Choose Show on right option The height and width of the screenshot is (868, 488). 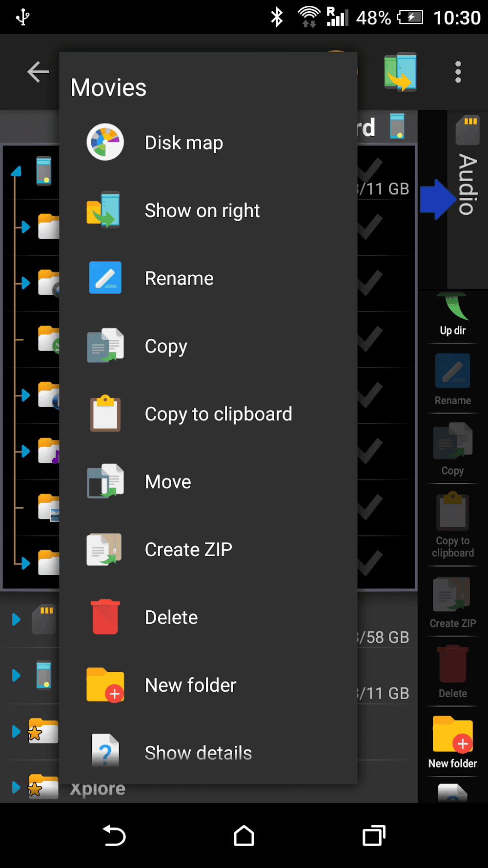point(202,210)
